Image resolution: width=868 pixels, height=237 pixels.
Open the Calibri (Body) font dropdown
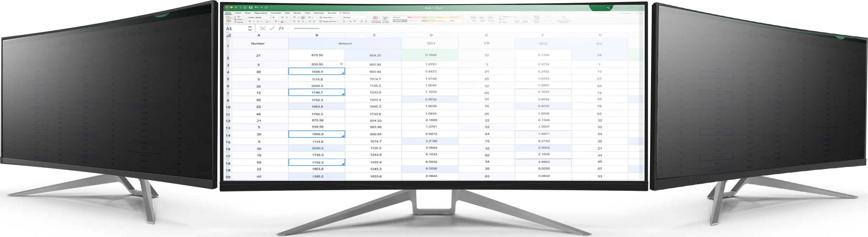point(259,17)
